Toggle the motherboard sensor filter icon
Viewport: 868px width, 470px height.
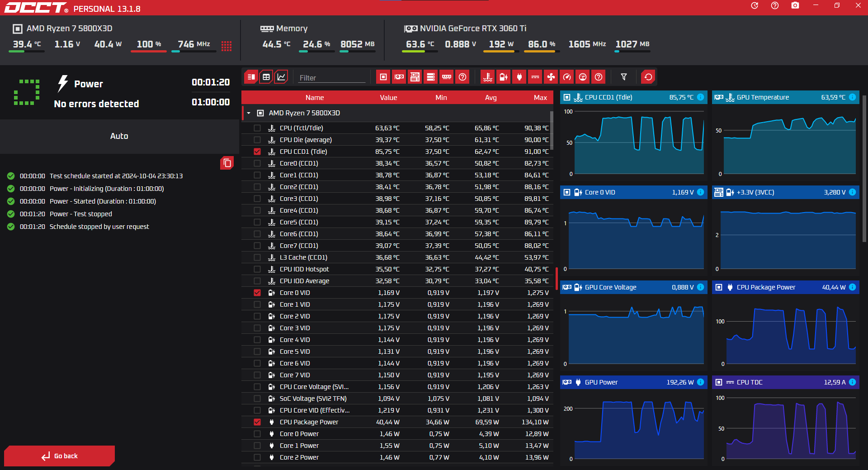tap(415, 77)
